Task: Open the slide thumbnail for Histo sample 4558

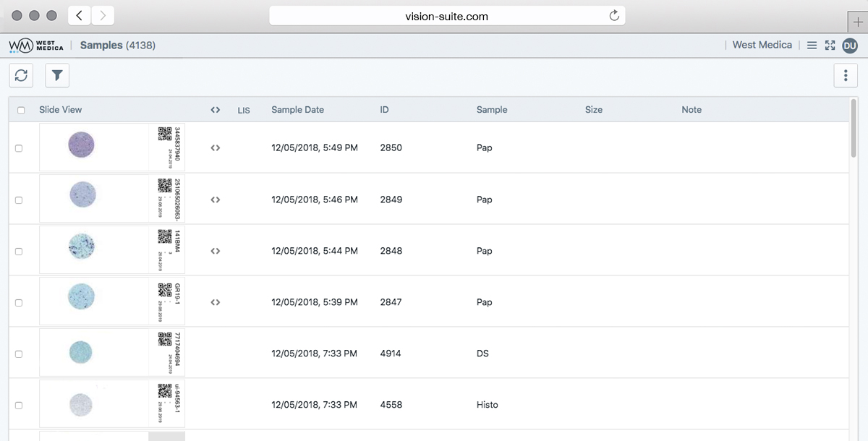Action: point(112,405)
